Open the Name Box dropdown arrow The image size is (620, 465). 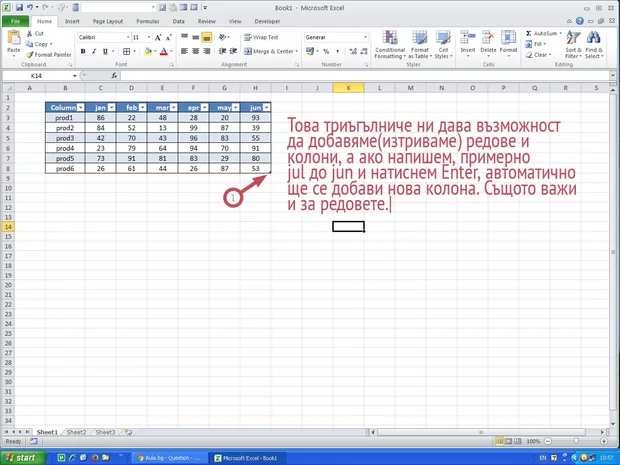[74, 76]
